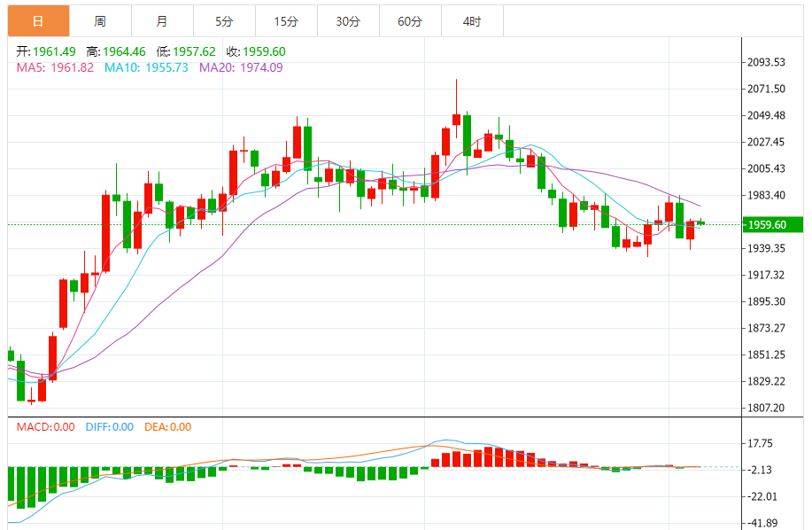The height and width of the screenshot is (530, 812).
Task: Click the 1939.35 price axis label
Action: click(767, 249)
